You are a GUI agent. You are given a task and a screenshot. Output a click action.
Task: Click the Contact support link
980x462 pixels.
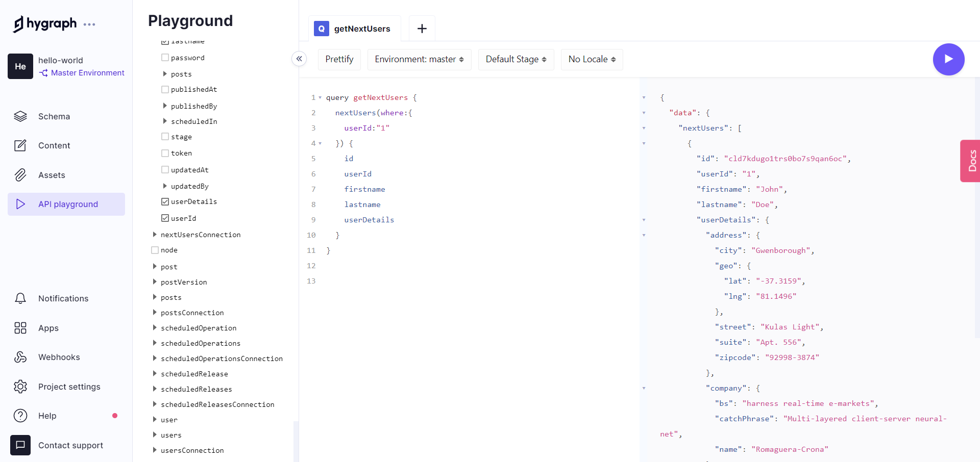70,445
